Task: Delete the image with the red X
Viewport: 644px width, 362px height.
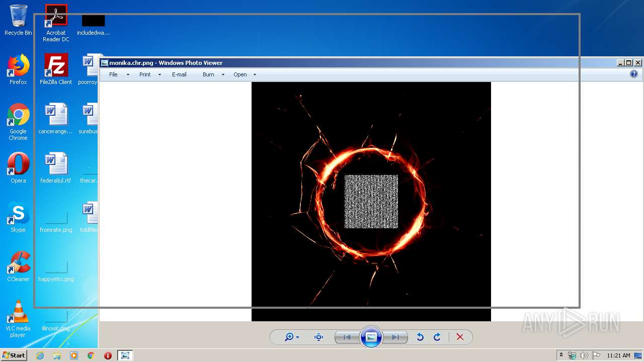Action: point(460,337)
